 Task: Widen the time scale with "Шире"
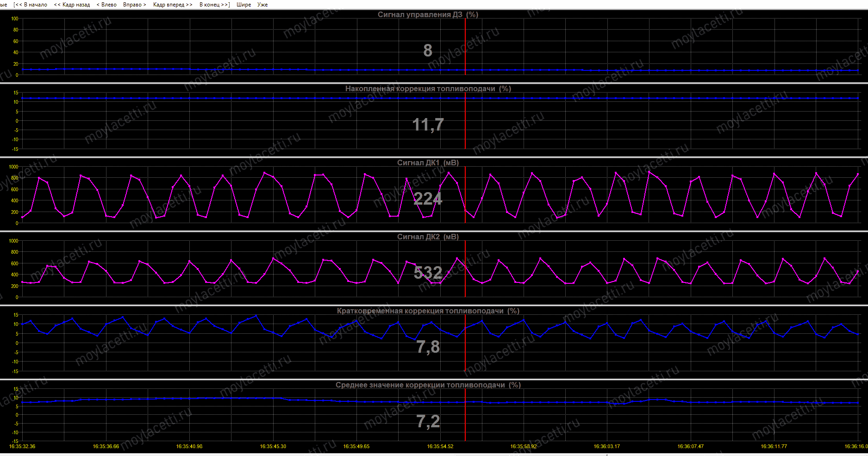coord(244,5)
